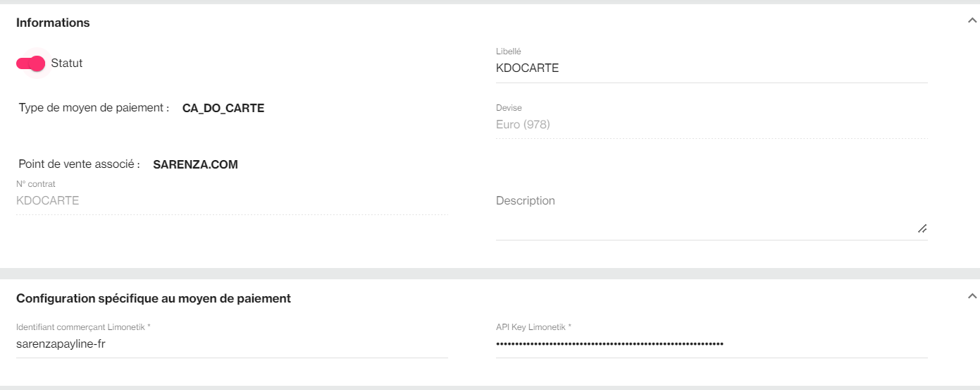Image resolution: width=980 pixels, height=390 pixels.
Task: Click the small Libellé caption above the field
Action: coord(509,51)
